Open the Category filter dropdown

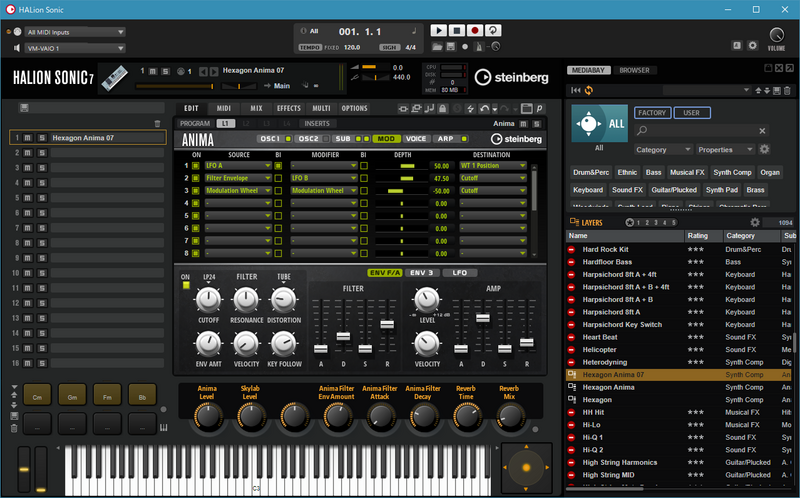point(663,150)
